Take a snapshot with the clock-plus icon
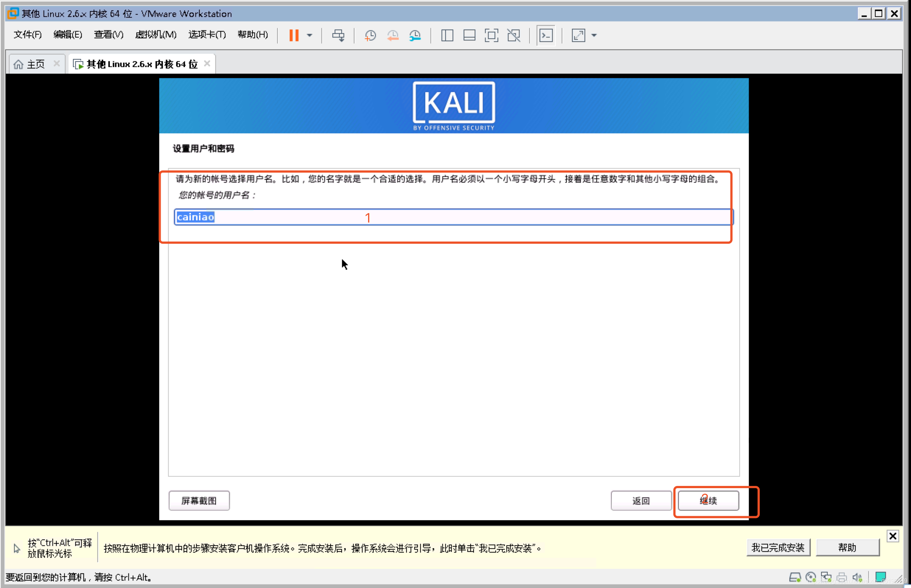Image resolution: width=911 pixels, height=588 pixels. point(370,35)
